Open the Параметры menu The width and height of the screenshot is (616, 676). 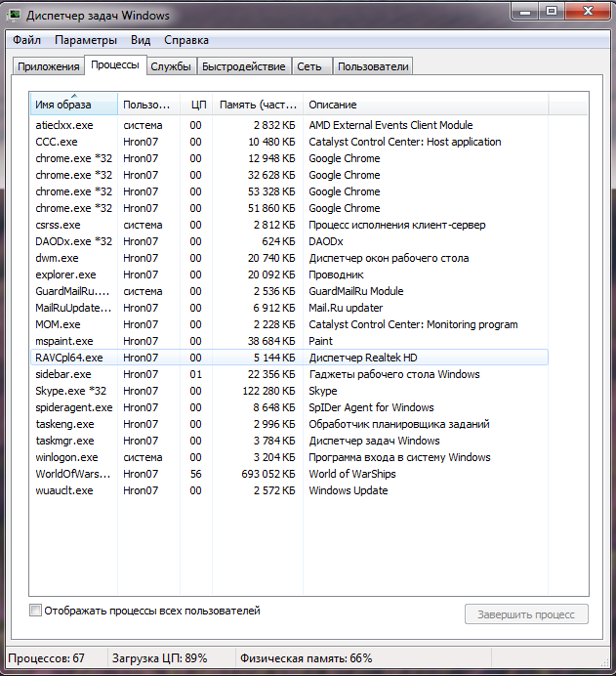pos(86,40)
